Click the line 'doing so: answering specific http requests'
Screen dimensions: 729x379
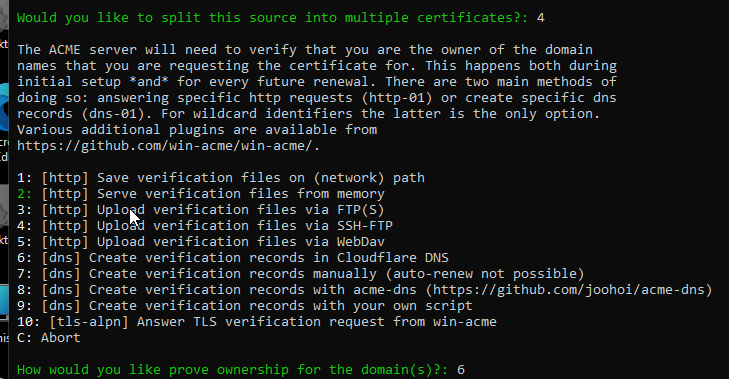click(x=317, y=98)
